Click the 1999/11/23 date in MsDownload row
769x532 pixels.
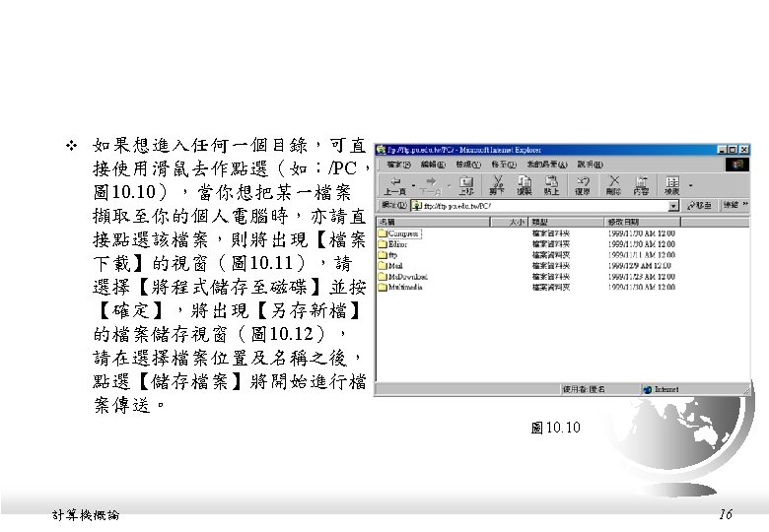tap(641, 276)
